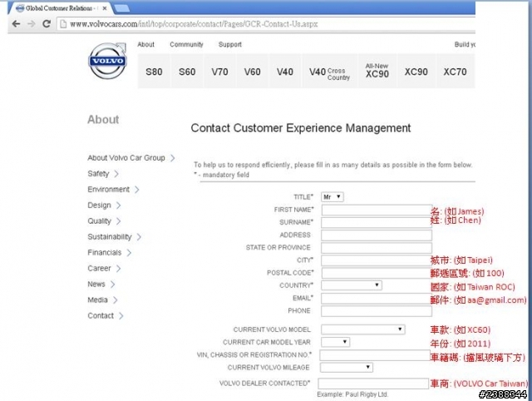Open the Current Volvo Model dropdown
Image resolution: width=532 pixels, height=401 pixels.
(363, 329)
